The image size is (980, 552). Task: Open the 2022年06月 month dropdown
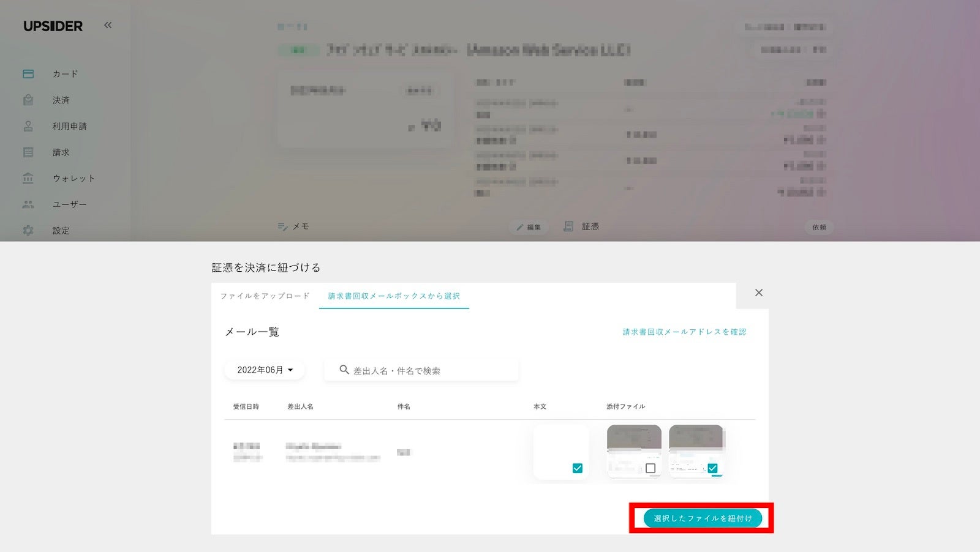click(264, 370)
